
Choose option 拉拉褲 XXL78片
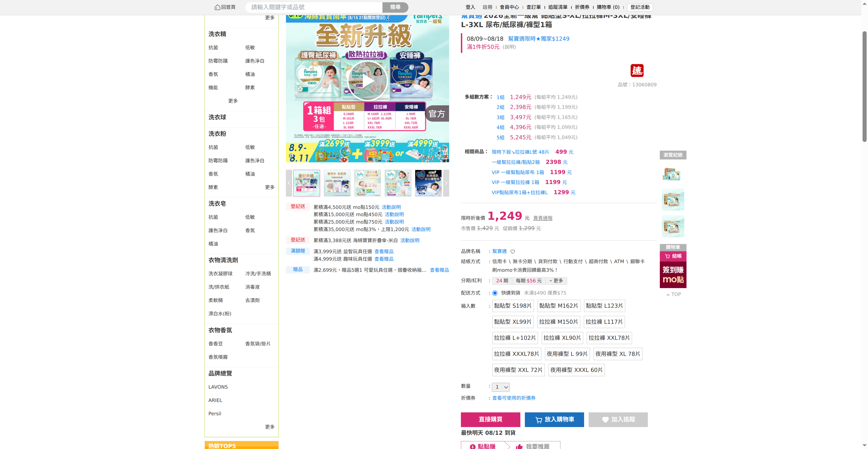coord(609,338)
